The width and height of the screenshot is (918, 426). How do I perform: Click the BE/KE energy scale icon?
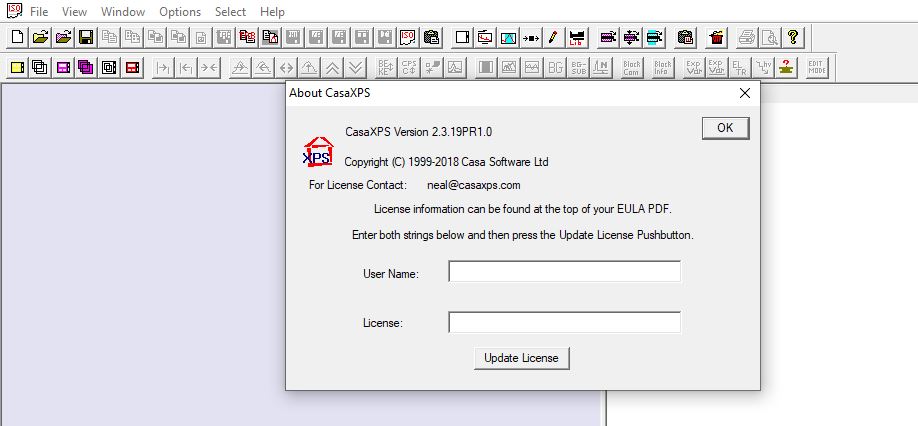[x=386, y=67]
